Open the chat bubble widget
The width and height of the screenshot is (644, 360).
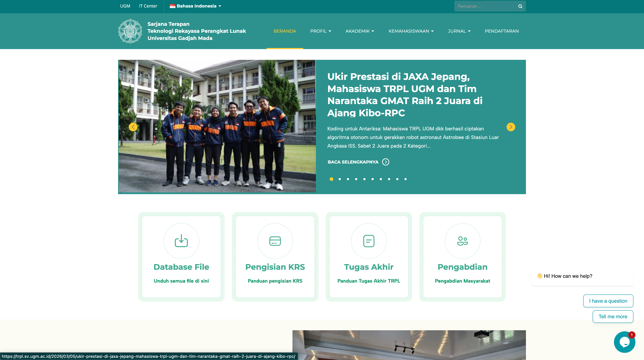625,342
